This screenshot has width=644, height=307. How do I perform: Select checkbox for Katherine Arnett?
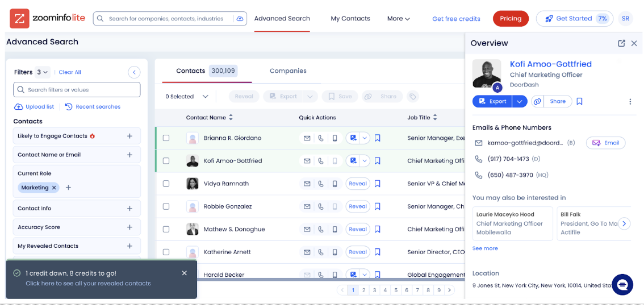(166, 252)
